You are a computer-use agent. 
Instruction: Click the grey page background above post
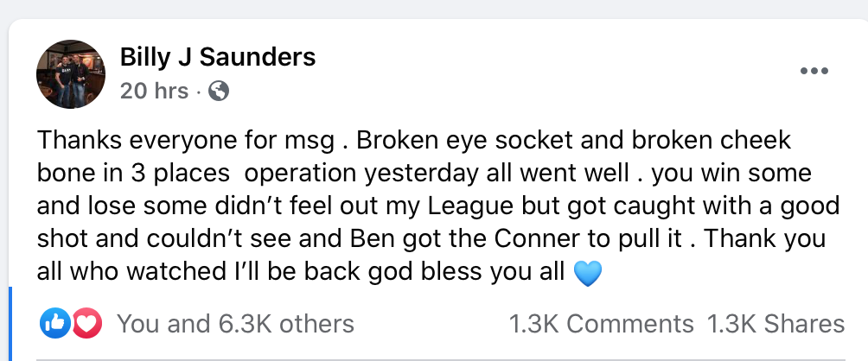click(434, 8)
